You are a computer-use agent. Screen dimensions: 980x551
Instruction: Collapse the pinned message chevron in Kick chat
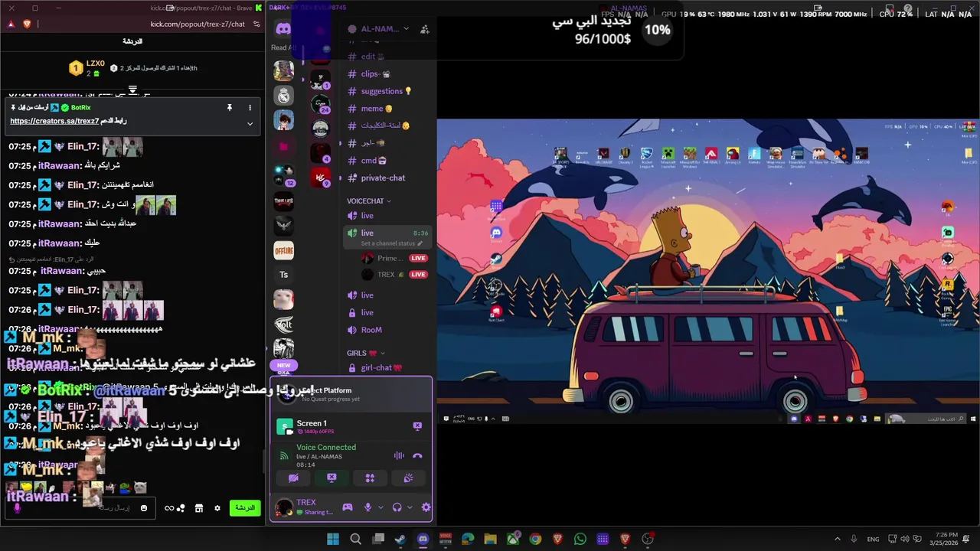coord(250,123)
